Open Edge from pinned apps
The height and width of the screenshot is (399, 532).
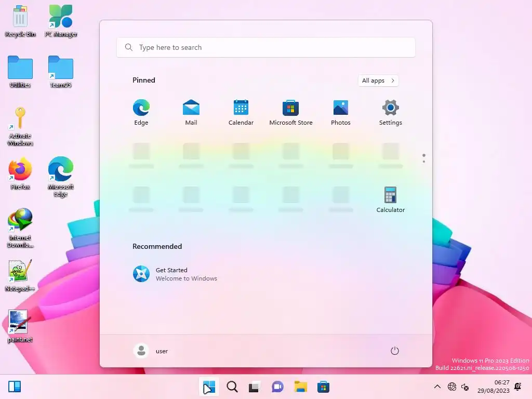(x=141, y=112)
